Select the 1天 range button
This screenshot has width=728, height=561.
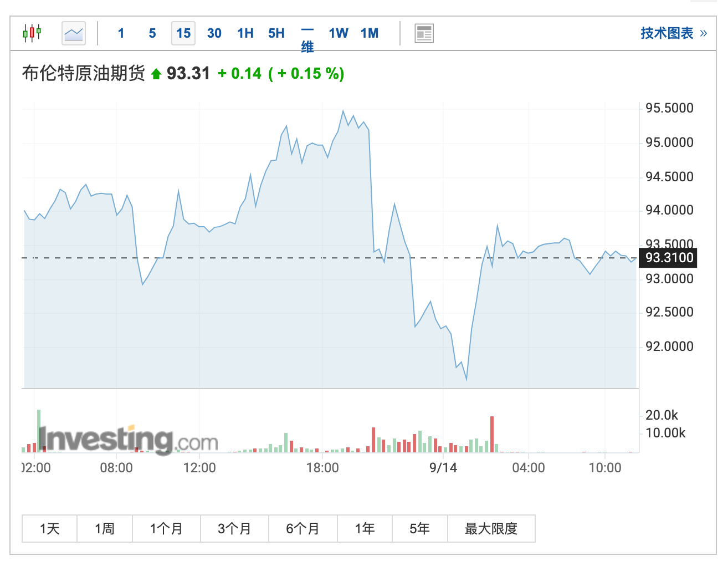(x=49, y=528)
